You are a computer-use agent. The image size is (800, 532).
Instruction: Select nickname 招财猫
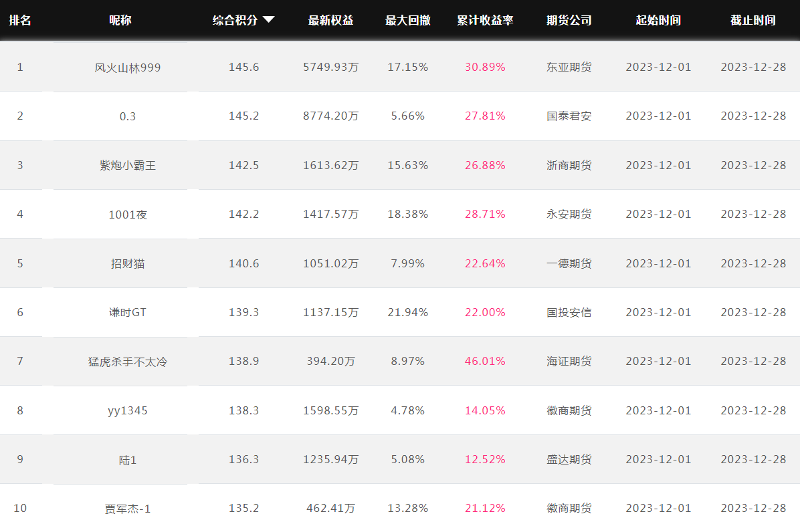coord(128,263)
